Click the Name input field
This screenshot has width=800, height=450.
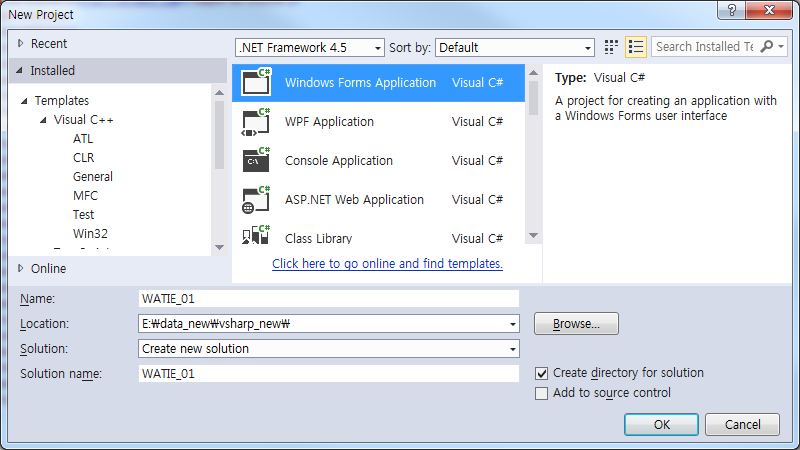[x=329, y=298]
